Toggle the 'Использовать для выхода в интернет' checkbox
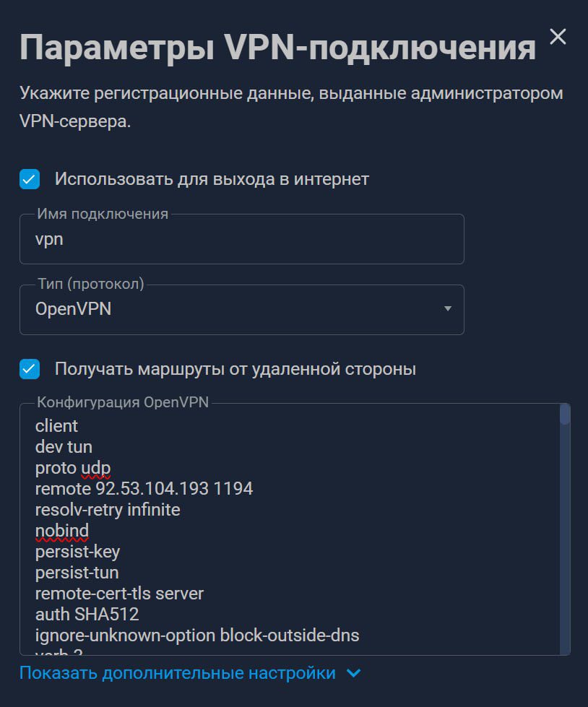588x707 pixels. tap(30, 179)
